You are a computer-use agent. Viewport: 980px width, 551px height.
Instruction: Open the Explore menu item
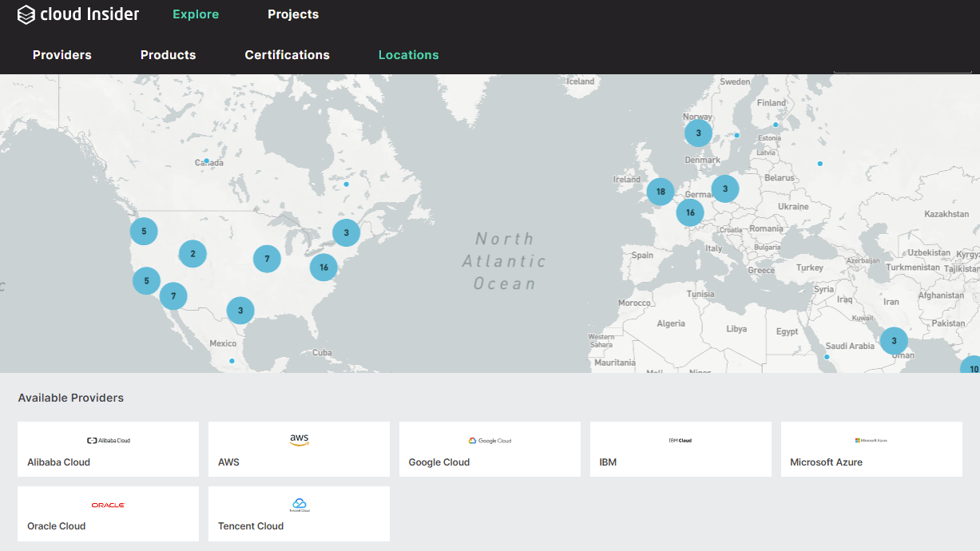(x=196, y=14)
